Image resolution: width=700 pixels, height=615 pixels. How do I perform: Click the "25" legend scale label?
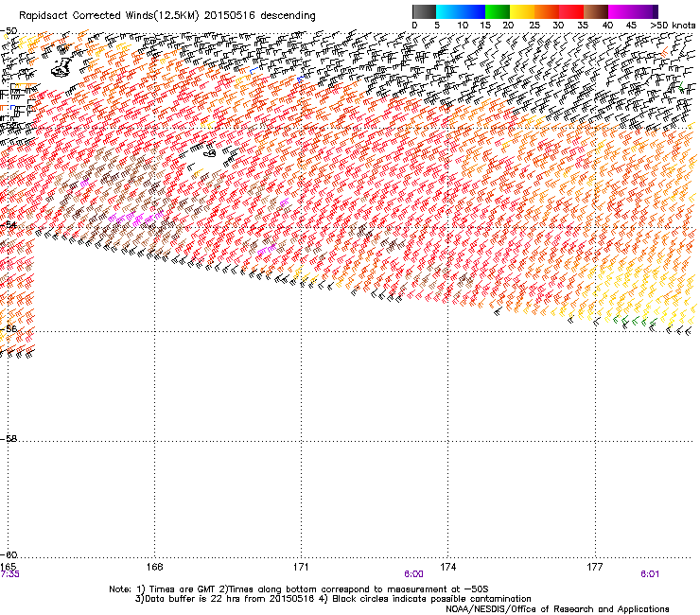534,26
